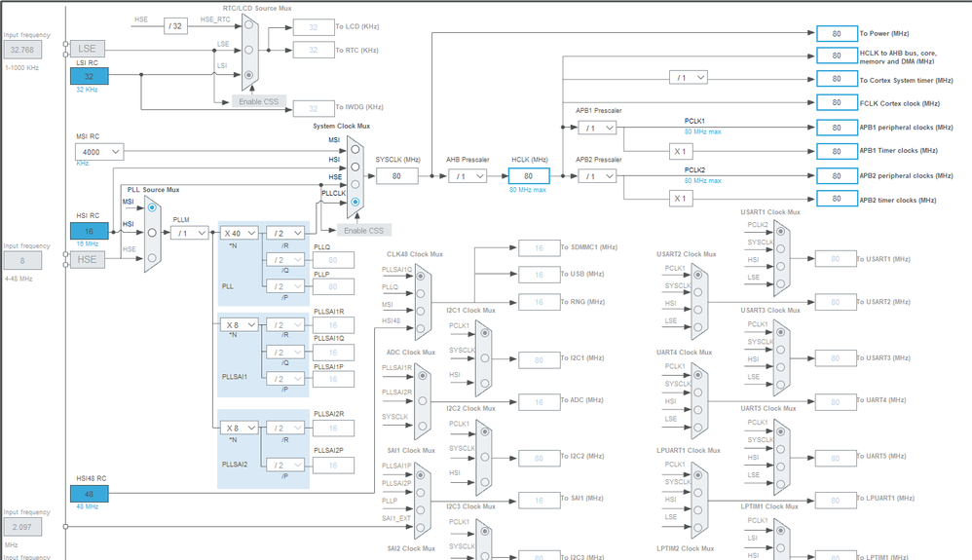Open the PLLSAI1 /R divider dropdown
The height and width of the screenshot is (560, 972).
pyautogui.click(x=285, y=325)
